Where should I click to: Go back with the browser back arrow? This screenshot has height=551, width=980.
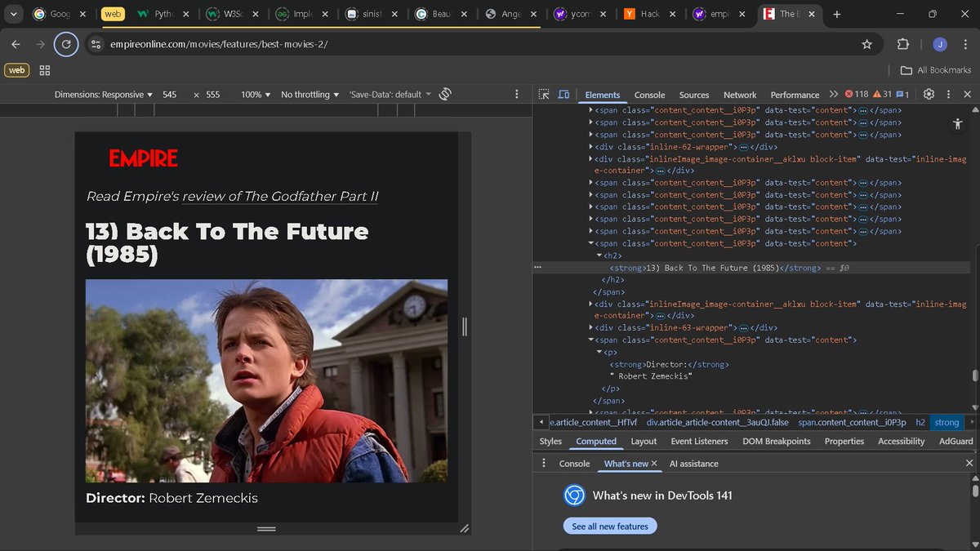(x=16, y=44)
